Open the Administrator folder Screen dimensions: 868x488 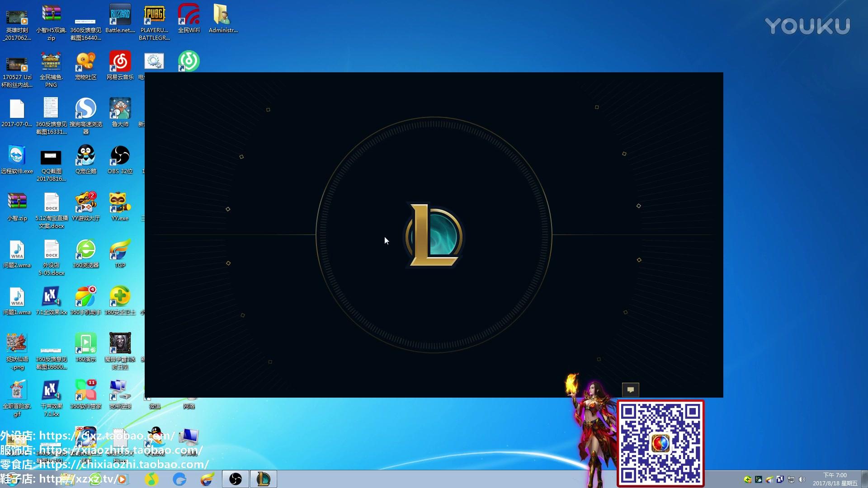coord(223,19)
